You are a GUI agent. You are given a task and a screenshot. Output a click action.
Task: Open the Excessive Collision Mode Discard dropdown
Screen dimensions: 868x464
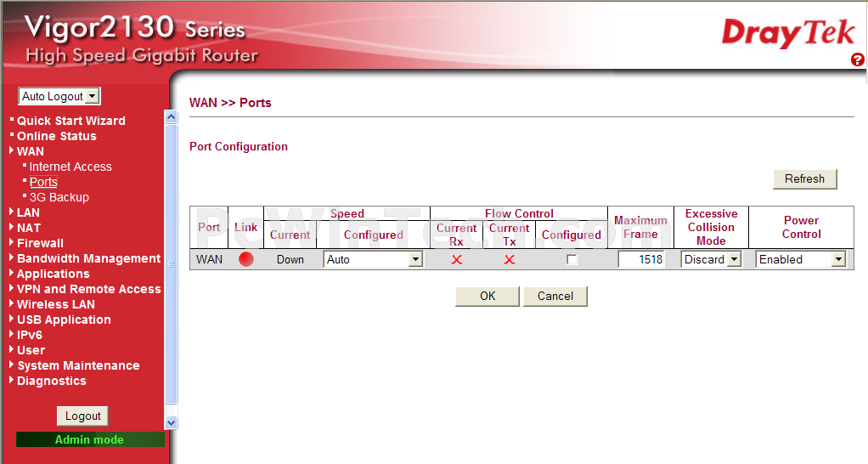711,259
